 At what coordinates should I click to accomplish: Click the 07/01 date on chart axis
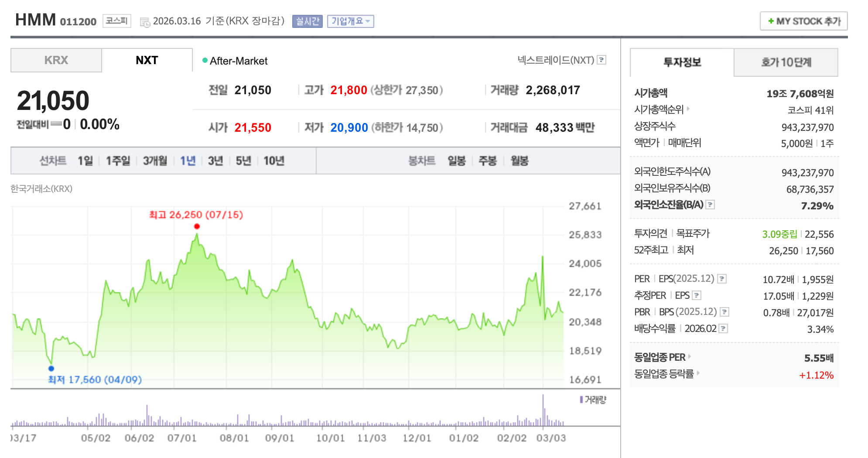click(x=182, y=438)
